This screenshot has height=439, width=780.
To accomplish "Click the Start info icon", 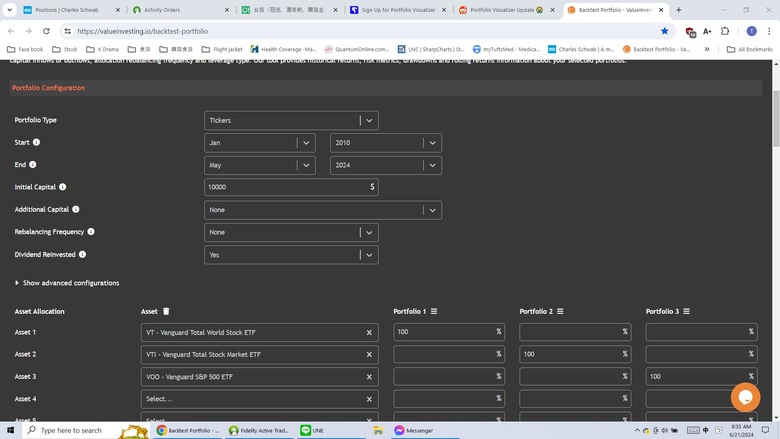I will tap(36, 142).
